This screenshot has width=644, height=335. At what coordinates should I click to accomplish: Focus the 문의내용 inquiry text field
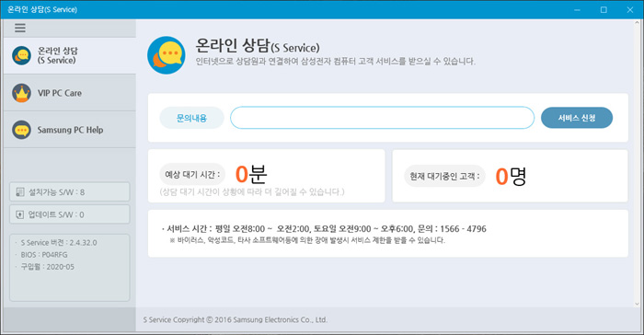click(x=382, y=118)
